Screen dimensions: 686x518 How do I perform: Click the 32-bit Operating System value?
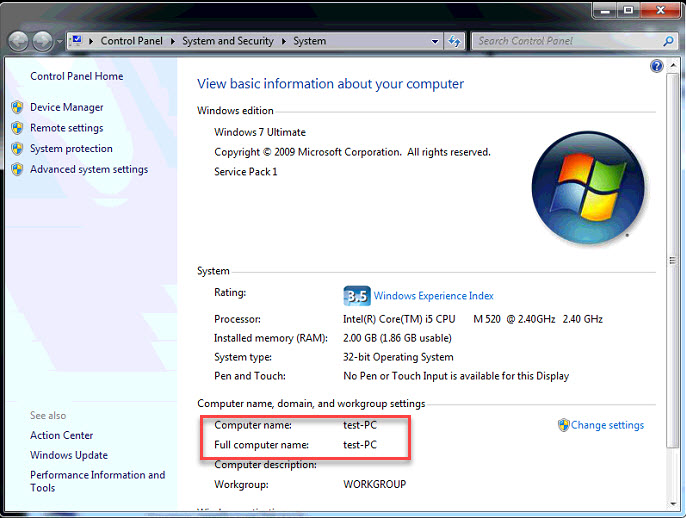pos(398,357)
